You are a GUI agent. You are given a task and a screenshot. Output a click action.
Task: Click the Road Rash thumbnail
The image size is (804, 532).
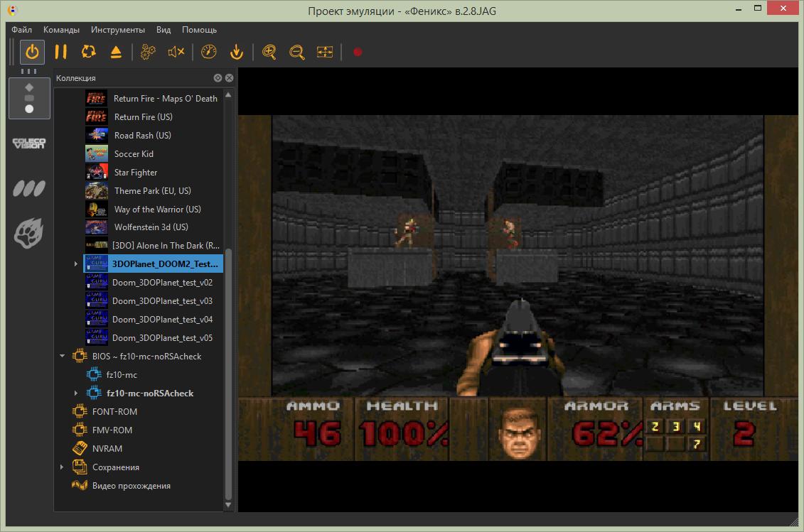point(97,135)
